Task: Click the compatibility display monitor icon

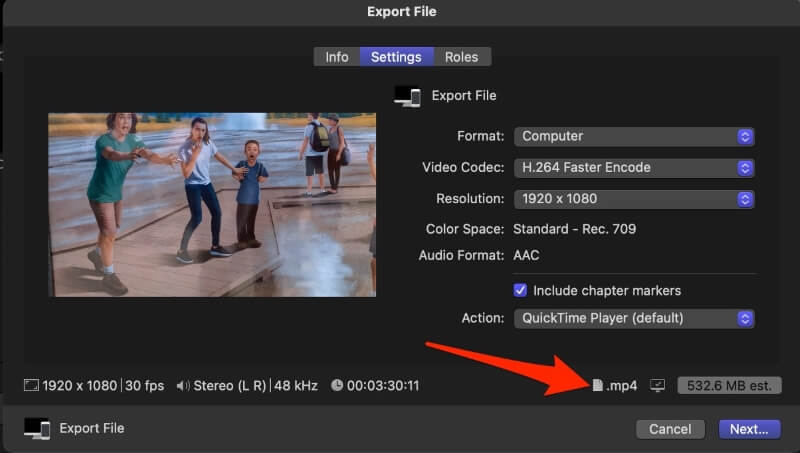Action: pos(657,385)
